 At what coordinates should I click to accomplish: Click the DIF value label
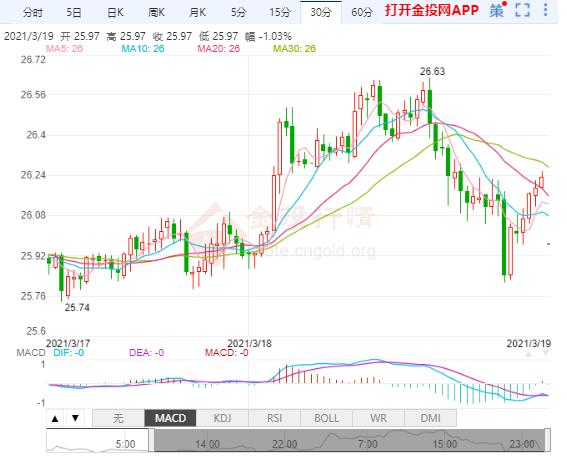pyautogui.click(x=69, y=353)
